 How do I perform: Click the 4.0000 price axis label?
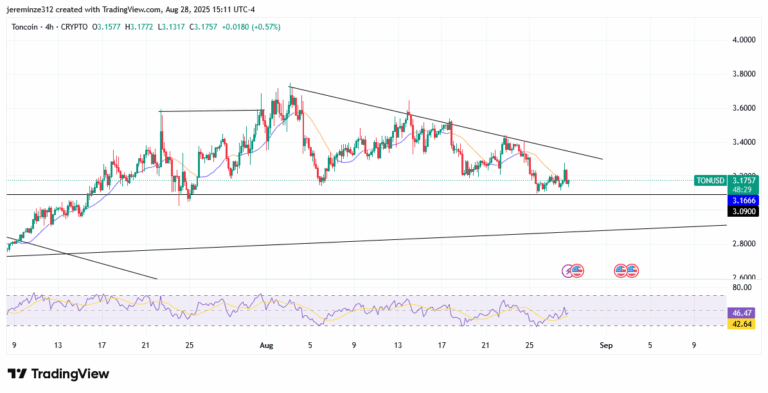click(745, 40)
